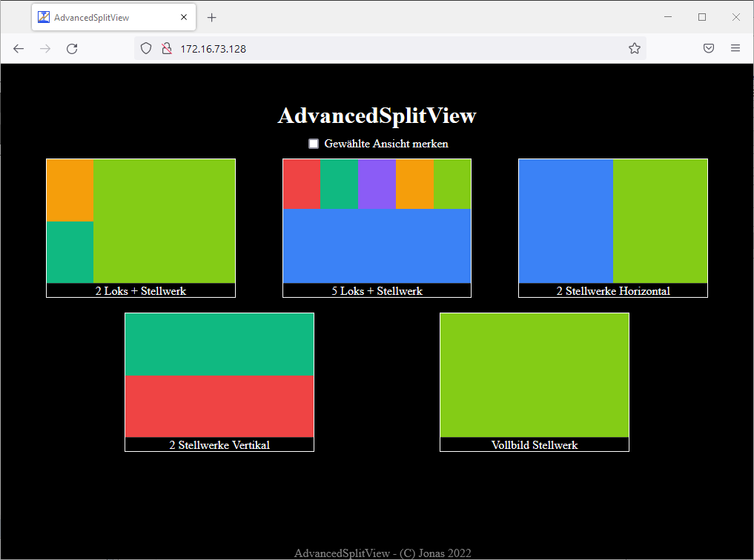Open the Pocket save icon
Viewport: 754px width, 560px height.
pyautogui.click(x=709, y=49)
